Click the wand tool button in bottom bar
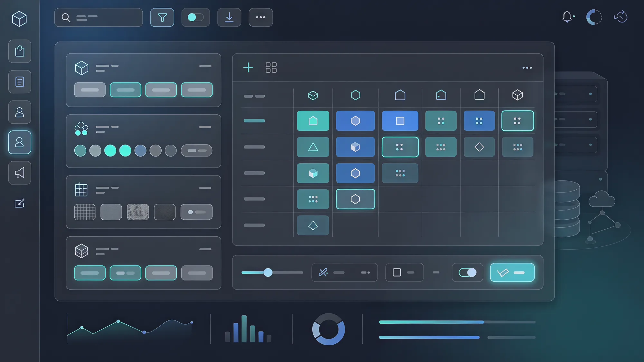 [x=345, y=272]
